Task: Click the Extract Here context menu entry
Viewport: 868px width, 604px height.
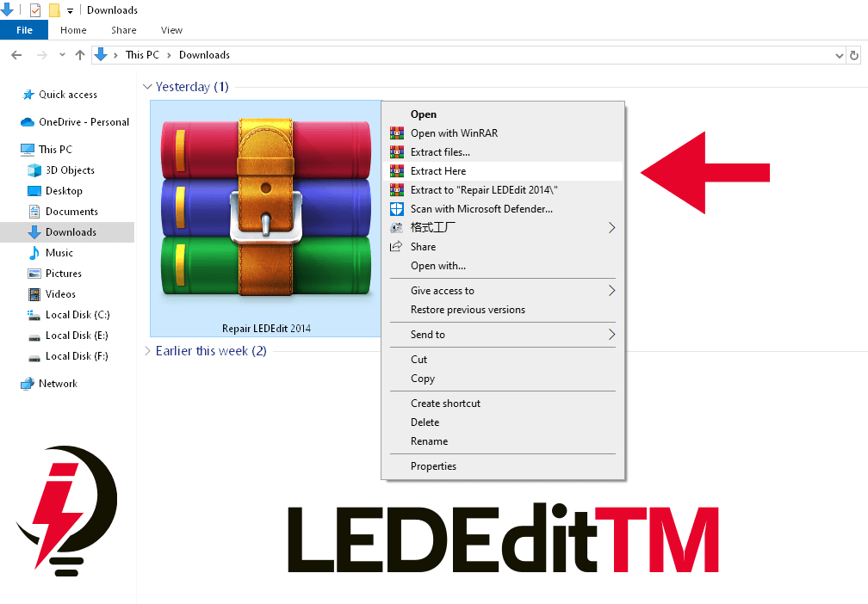Action: (503, 171)
